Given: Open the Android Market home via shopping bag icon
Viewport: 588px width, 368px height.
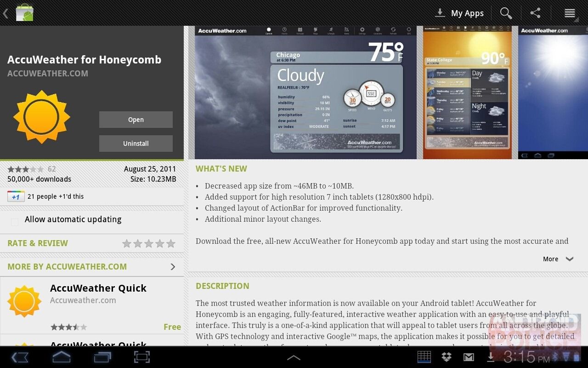Looking at the screenshot, I should click(24, 13).
